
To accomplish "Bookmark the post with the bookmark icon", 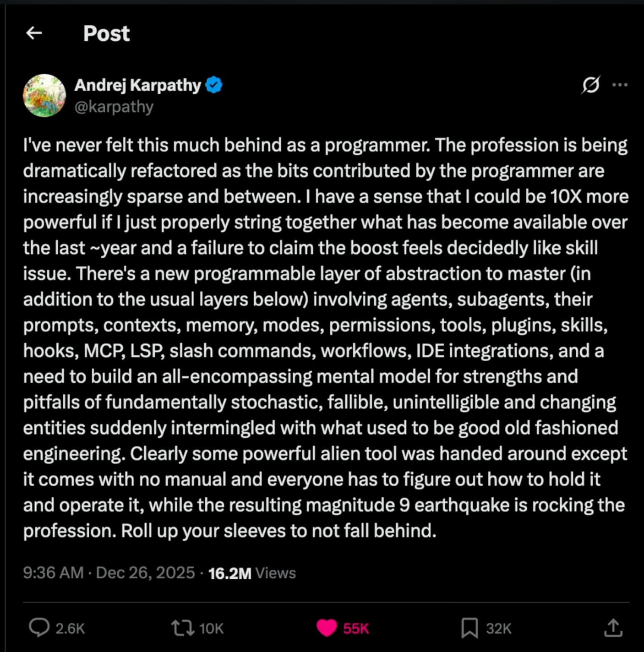I will pyautogui.click(x=468, y=628).
